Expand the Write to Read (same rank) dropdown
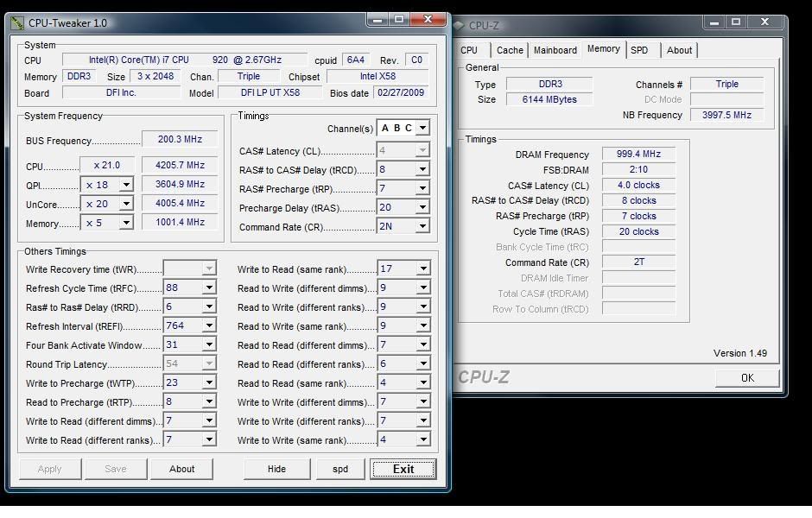 423,268
